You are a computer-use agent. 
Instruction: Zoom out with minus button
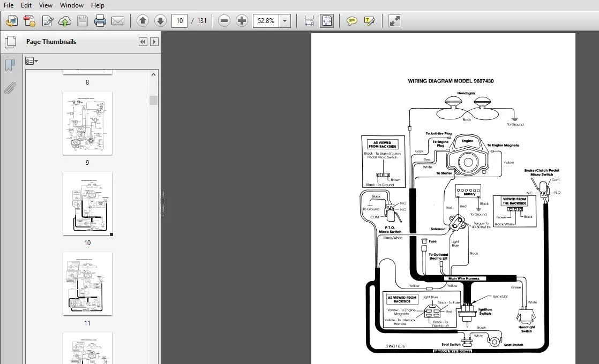[x=224, y=20]
